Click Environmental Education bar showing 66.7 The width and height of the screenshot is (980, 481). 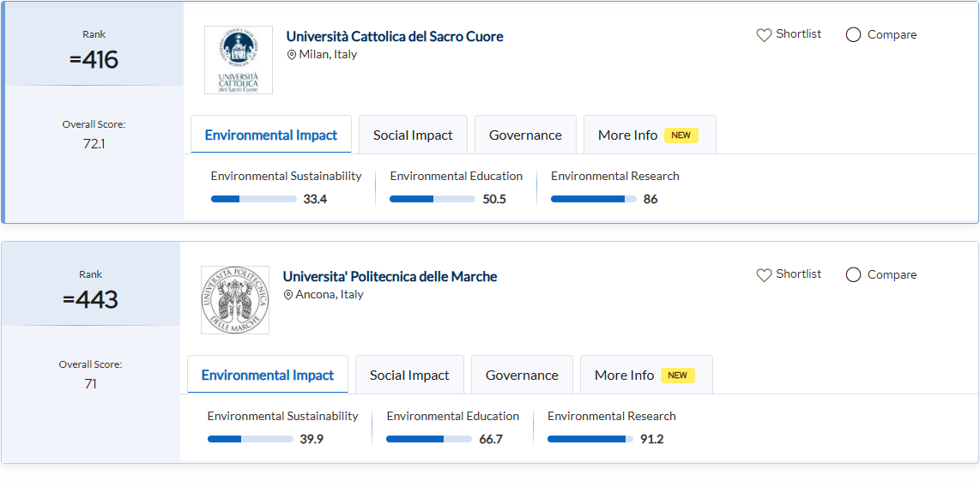tap(428, 439)
